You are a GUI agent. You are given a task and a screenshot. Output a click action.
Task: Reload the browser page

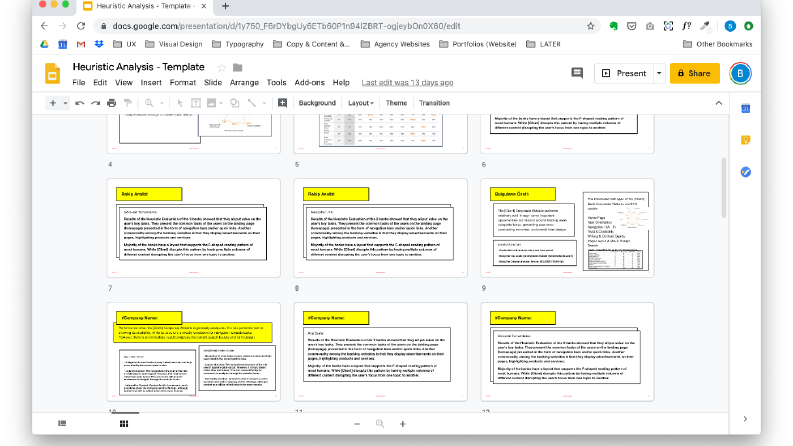(81, 26)
